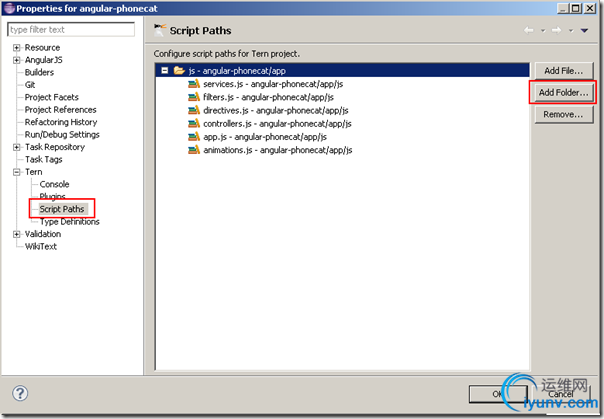
Task: Select Builders in the tree
Action: (39, 72)
